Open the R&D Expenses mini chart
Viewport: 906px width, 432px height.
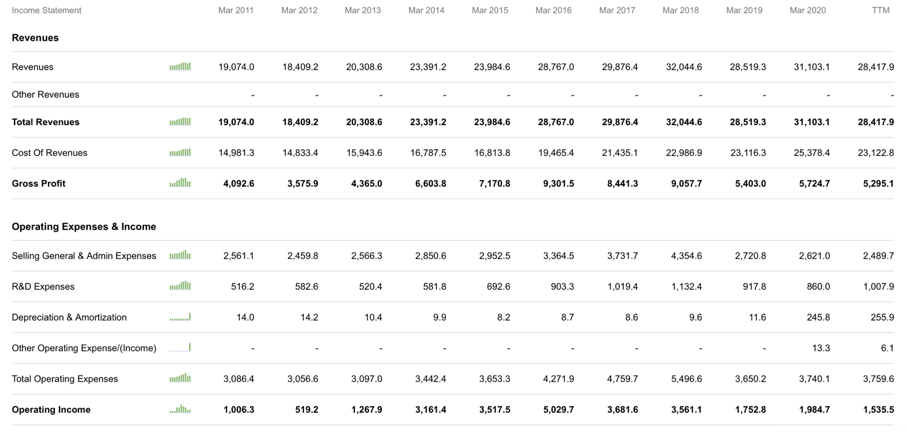[180, 285]
